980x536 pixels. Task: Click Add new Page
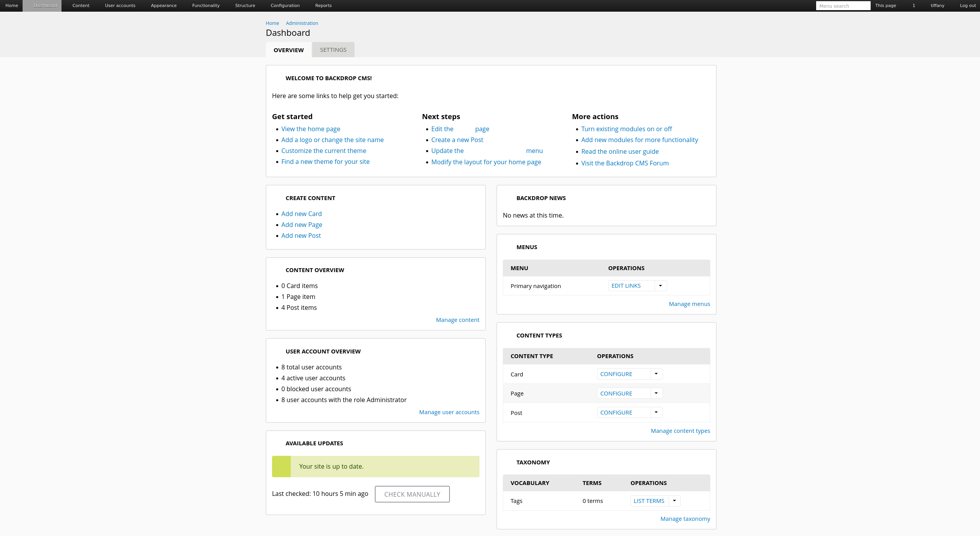(301, 225)
